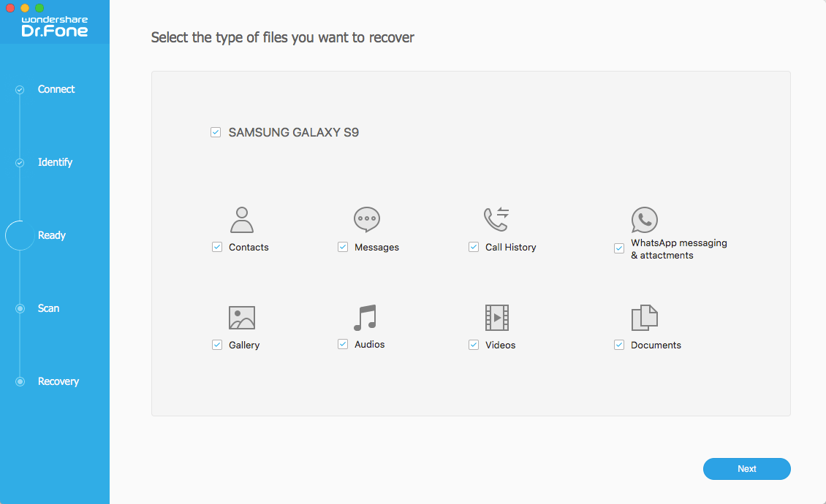Click the Ready step circle indicator

[20, 235]
